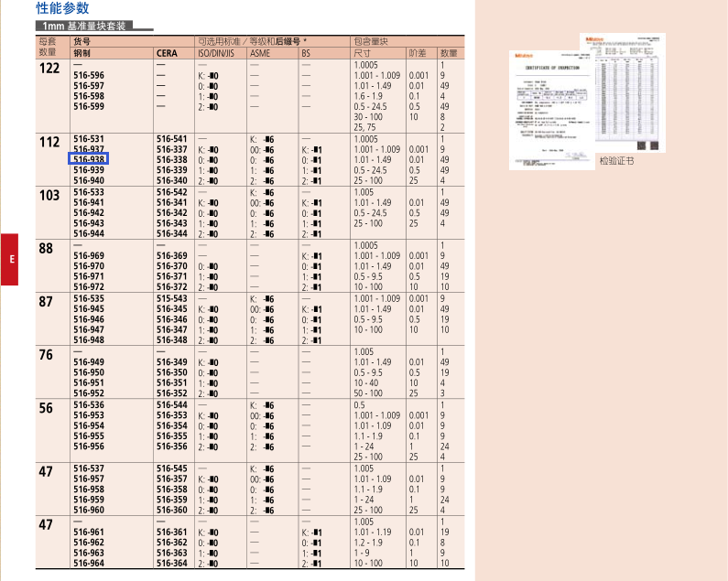
Task: Open the rear certificate data sheet thumbnail
Action: (x=629, y=92)
